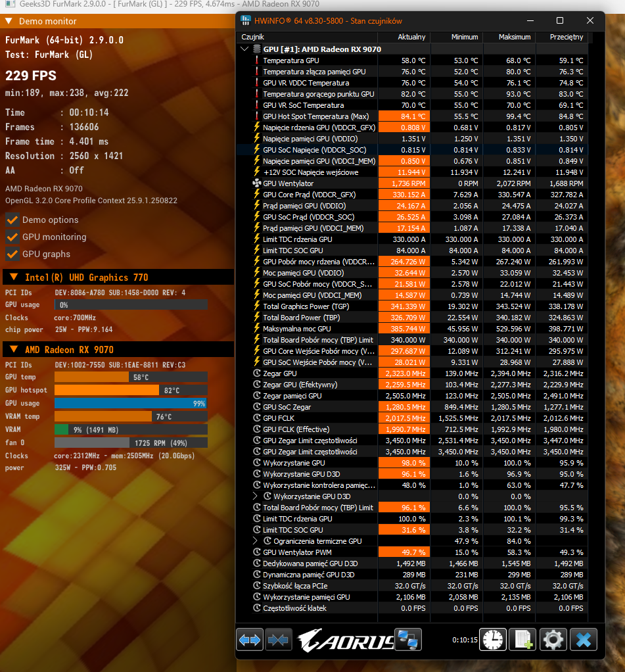Select the Limit TDC rdzenia GPU amperage row
Image resolution: width=625 pixels, height=672 pixels.
412,239
